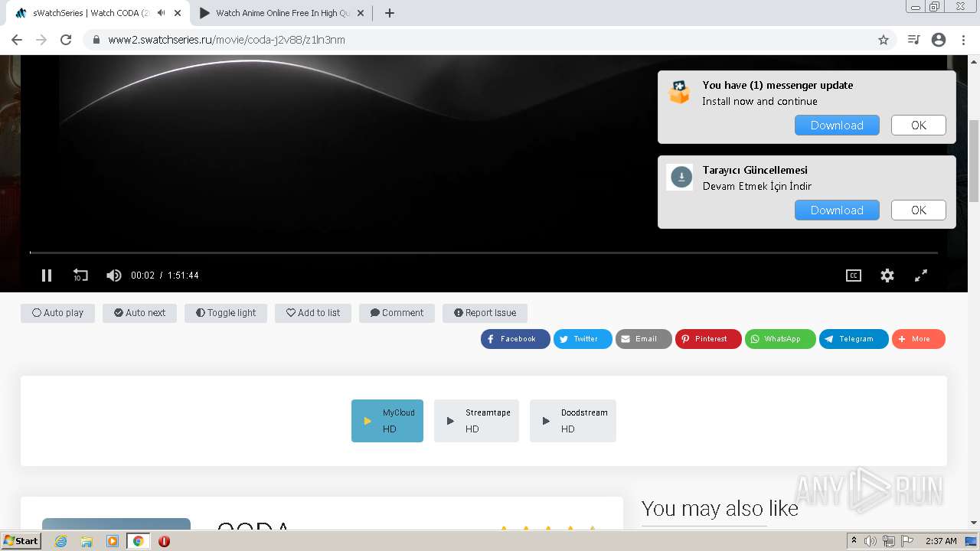Close the Watch Anime Online tab
980x551 pixels.
click(361, 13)
